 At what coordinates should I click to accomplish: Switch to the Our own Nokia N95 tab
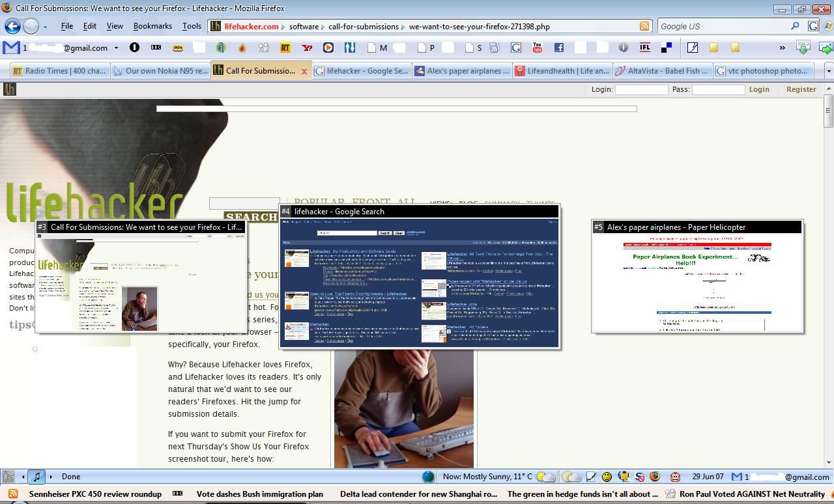point(160,71)
